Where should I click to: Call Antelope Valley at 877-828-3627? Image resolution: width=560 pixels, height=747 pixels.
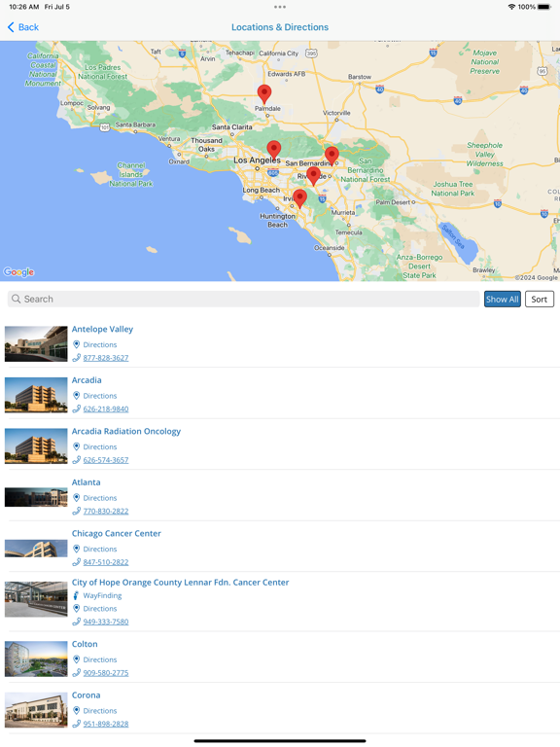pos(106,358)
